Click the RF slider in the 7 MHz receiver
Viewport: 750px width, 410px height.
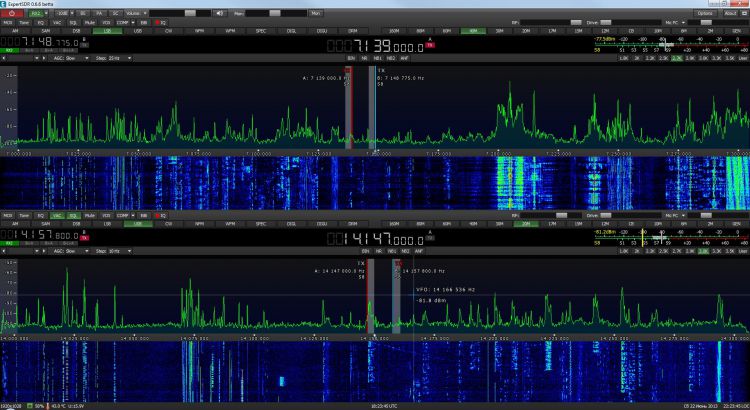551,22
